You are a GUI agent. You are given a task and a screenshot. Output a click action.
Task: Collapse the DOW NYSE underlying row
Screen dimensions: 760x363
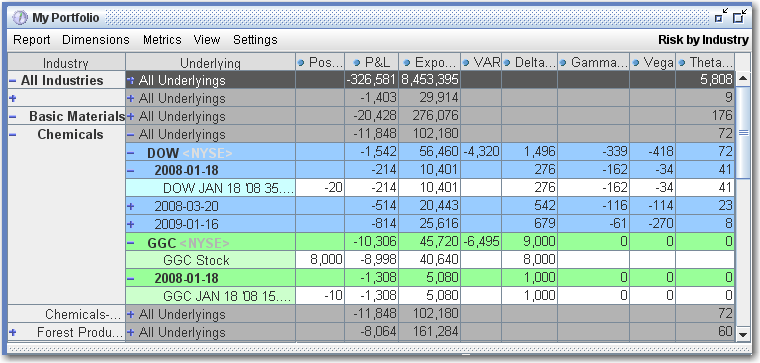coord(131,153)
